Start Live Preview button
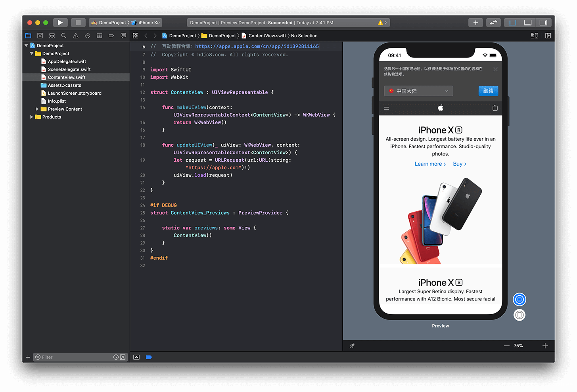This screenshot has height=392, width=577. pos(519,299)
